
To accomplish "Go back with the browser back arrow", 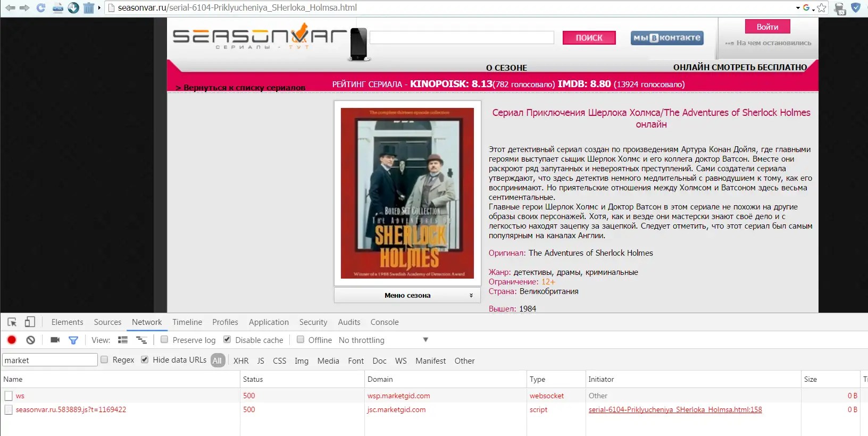I will point(10,8).
